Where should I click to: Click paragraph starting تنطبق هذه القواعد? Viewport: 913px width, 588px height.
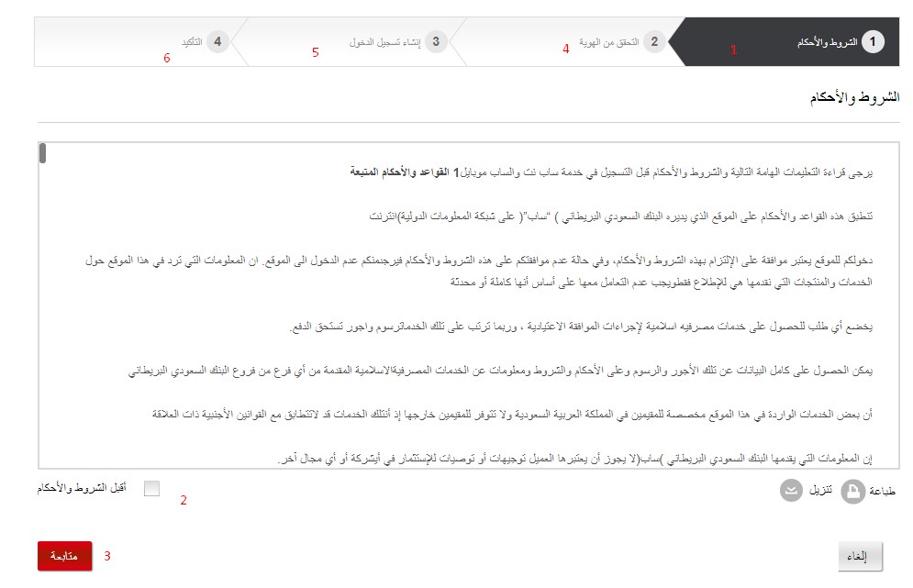click(x=620, y=216)
